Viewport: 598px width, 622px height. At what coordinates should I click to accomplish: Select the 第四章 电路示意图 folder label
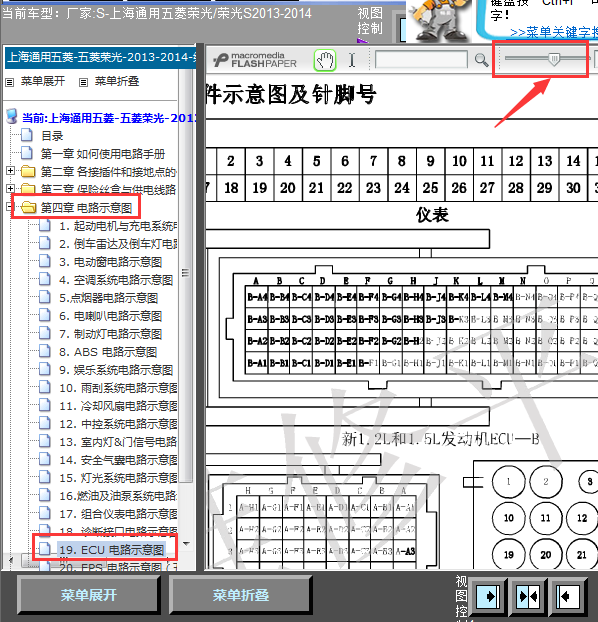[x=87, y=208]
